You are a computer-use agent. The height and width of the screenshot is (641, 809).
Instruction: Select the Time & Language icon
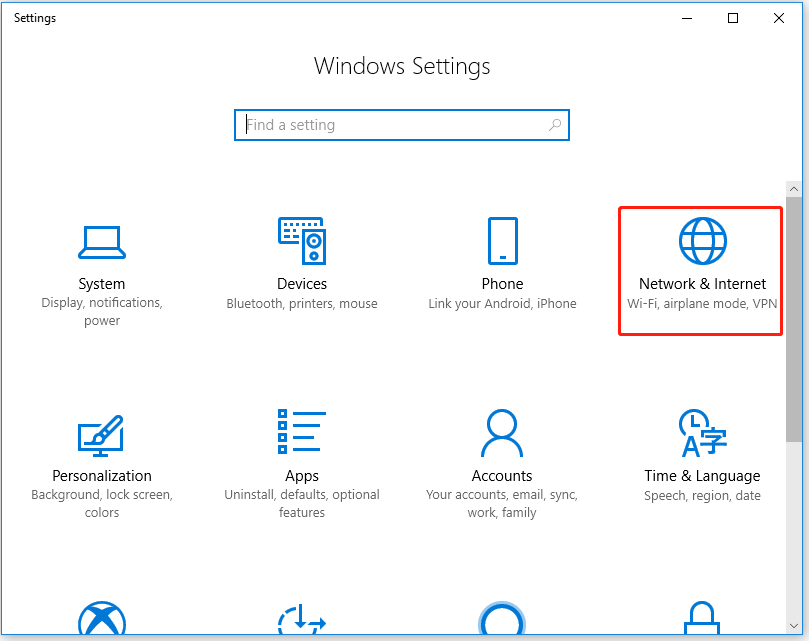pyautogui.click(x=702, y=433)
